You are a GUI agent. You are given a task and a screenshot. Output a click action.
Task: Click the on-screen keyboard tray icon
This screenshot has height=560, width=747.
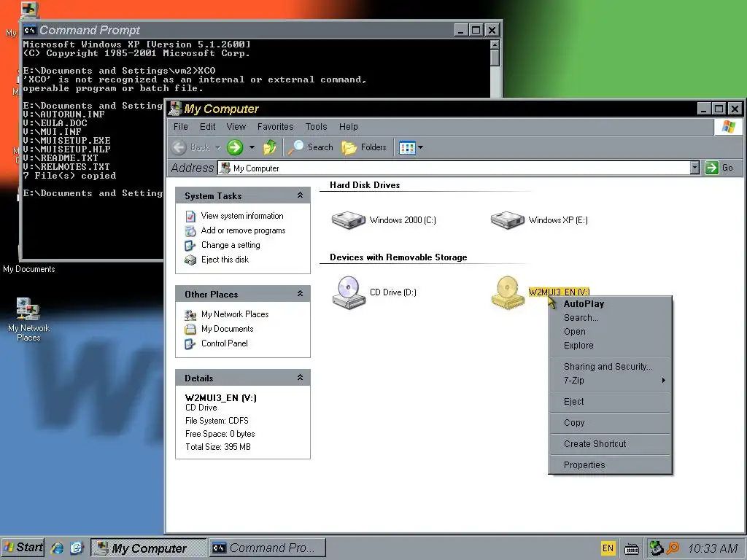(x=632, y=550)
